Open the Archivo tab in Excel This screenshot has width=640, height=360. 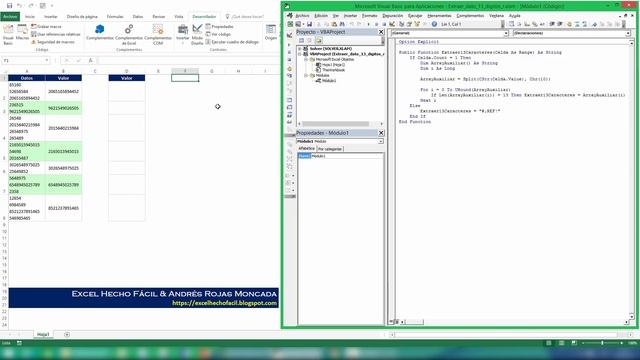click(x=10, y=16)
